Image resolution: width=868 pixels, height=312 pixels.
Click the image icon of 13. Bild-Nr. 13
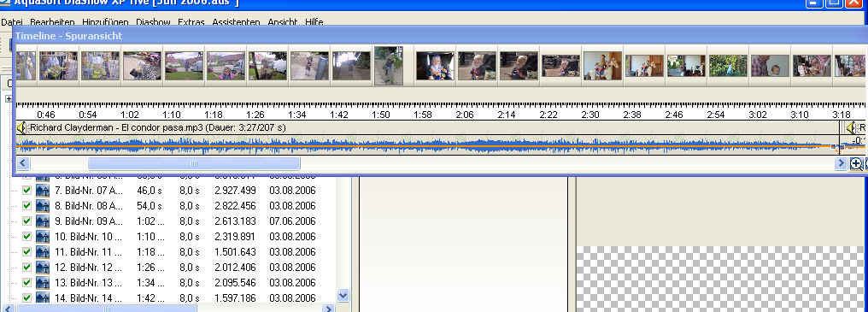pyautogui.click(x=43, y=283)
